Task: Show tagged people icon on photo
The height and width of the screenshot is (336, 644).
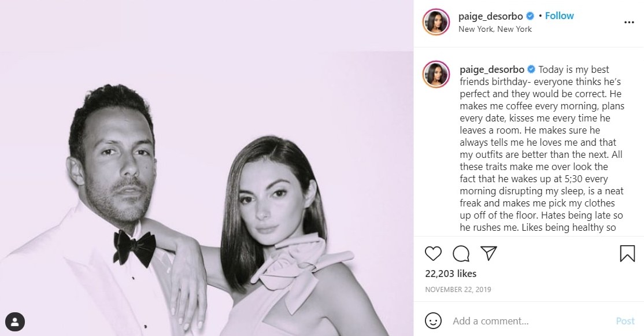Action: pos(15,322)
